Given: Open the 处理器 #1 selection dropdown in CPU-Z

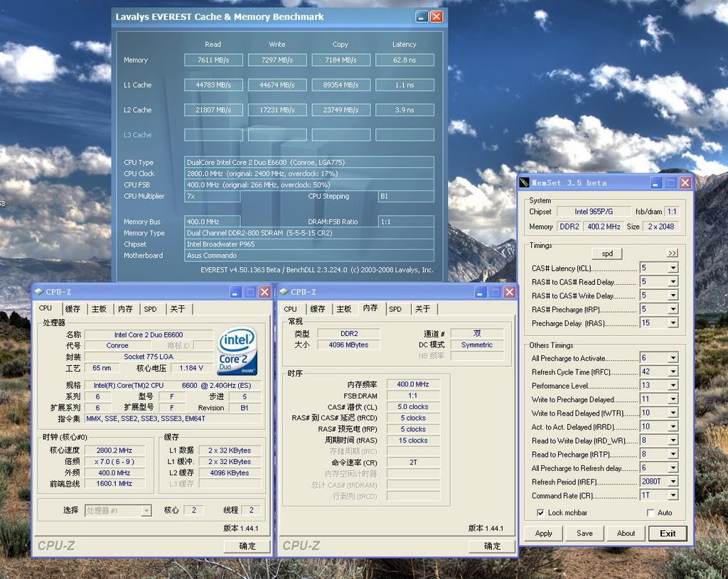Looking at the screenshot, I should pyautogui.click(x=146, y=510).
